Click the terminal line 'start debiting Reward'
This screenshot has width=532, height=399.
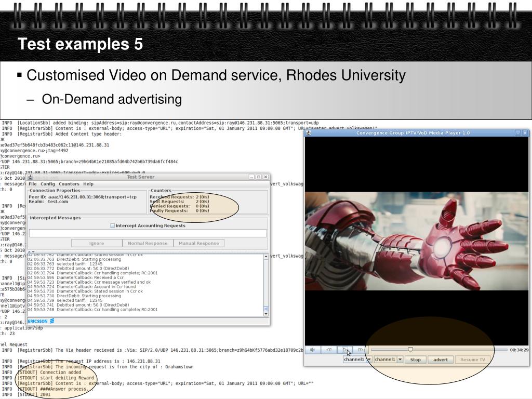56,378
